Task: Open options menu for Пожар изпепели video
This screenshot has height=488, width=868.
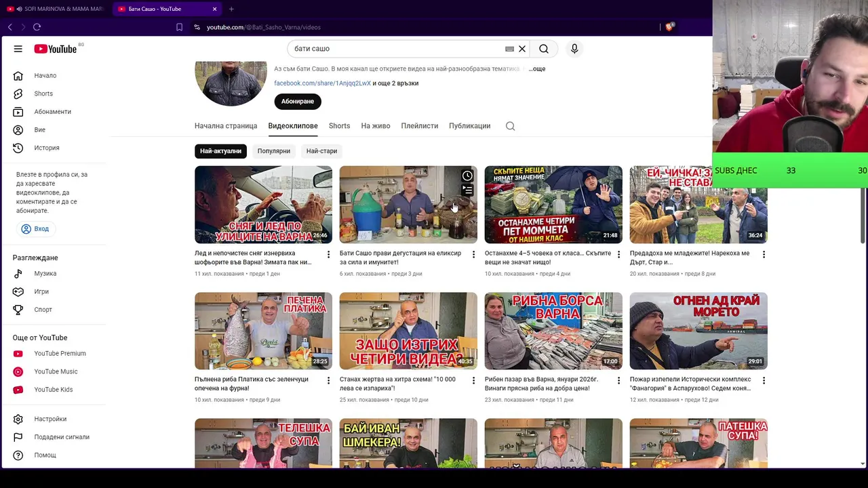Action: (x=764, y=380)
